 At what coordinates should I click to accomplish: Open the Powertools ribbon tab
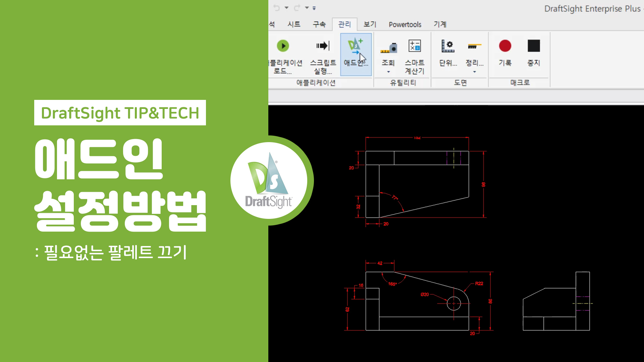pos(405,24)
